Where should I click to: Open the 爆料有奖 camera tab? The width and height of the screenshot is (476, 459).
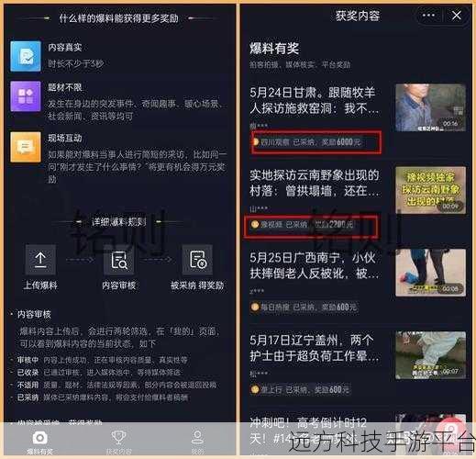(x=39, y=442)
